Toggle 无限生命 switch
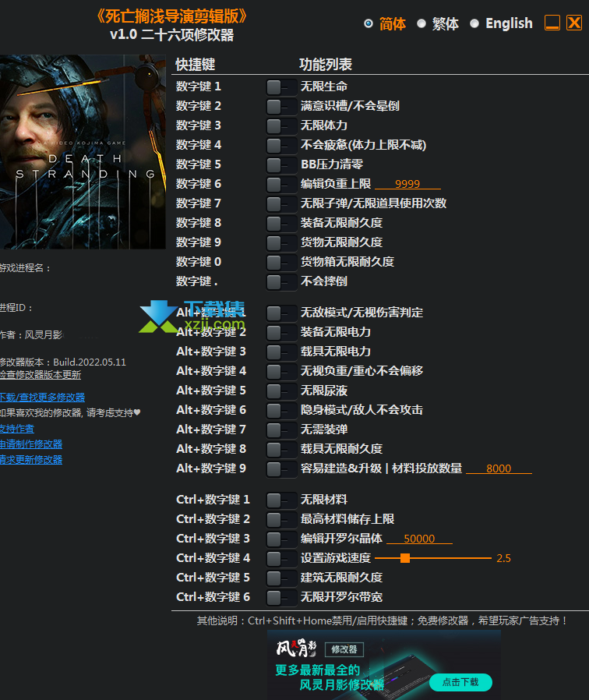This screenshot has height=700, width=589. click(x=281, y=87)
